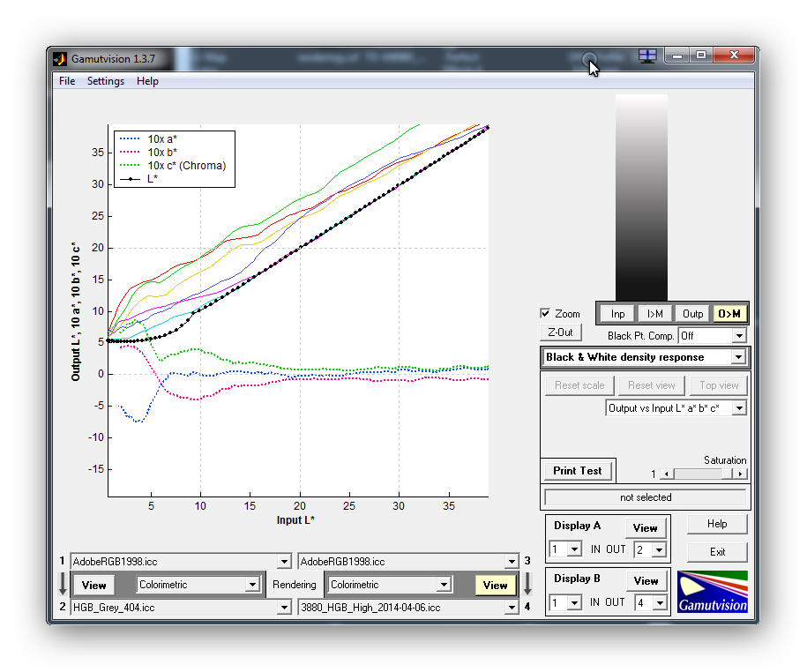Open the Black Pt. Comp. dropdown
Viewport: 807px width, 672px height.
[738, 336]
